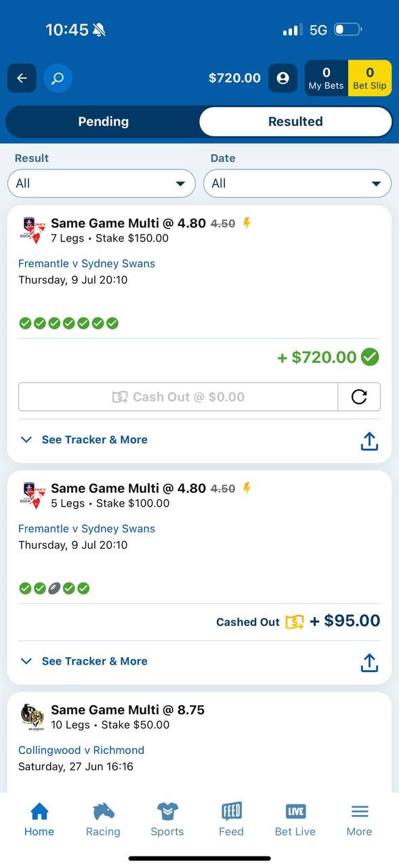Share the 7 Legs multi bet

pyautogui.click(x=369, y=441)
